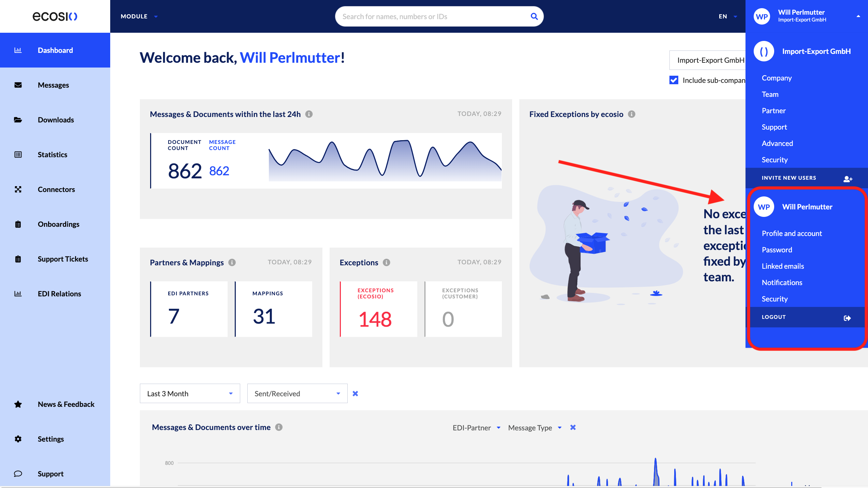Open user Security below Notifications
This screenshot has height=488, width=868.
click(x=775, y=299)
